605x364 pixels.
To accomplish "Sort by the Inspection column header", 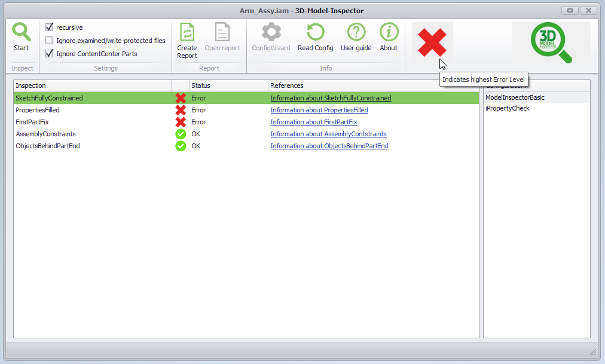I will tap(93, 85).
